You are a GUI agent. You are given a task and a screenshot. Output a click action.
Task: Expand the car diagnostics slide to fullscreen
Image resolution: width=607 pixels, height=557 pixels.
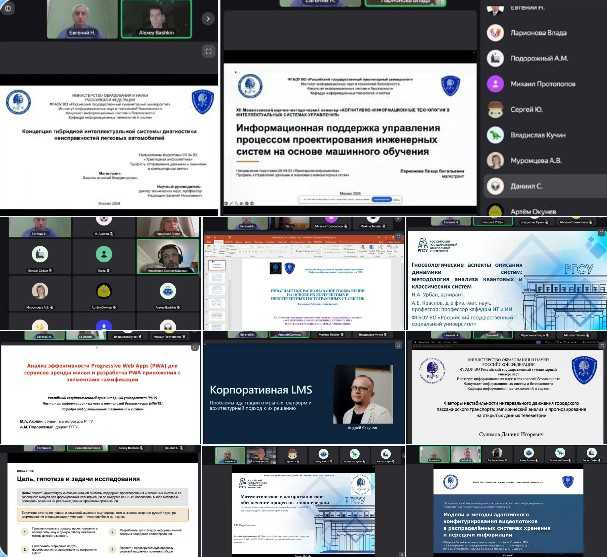point(208,51)
